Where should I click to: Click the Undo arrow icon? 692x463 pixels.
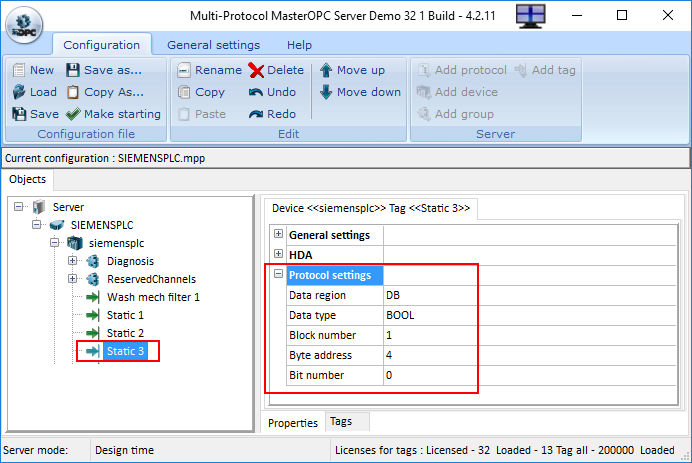click(256, 92)
